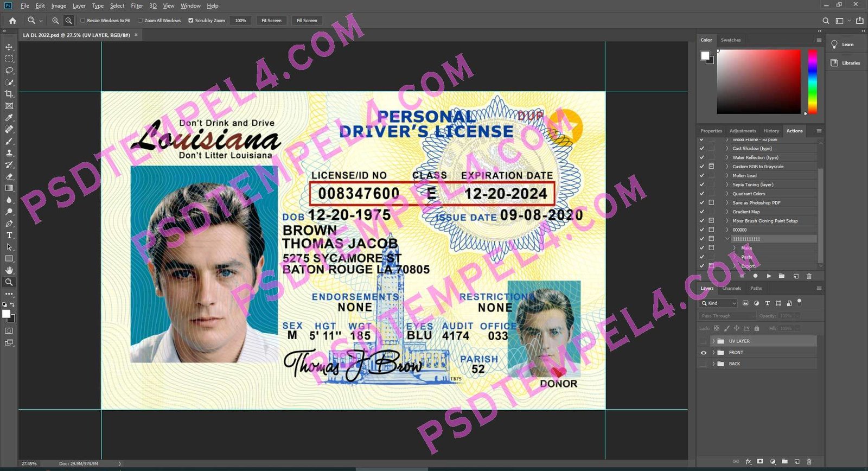Open the Filter menu
This screenshot has width=868, height=471.
137,6
